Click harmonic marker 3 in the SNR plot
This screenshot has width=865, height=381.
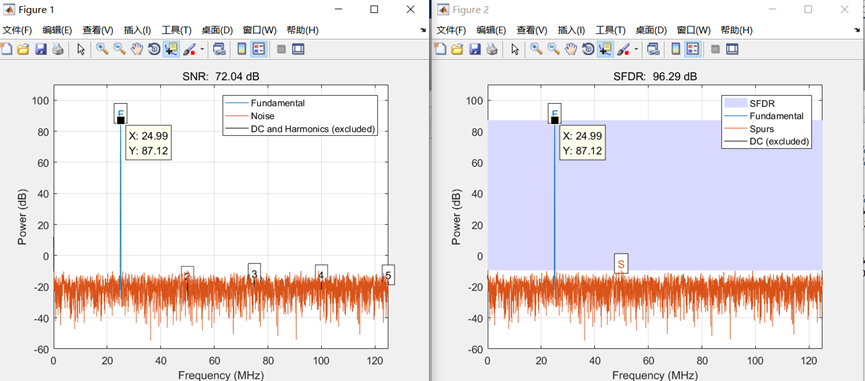(254, 273)
